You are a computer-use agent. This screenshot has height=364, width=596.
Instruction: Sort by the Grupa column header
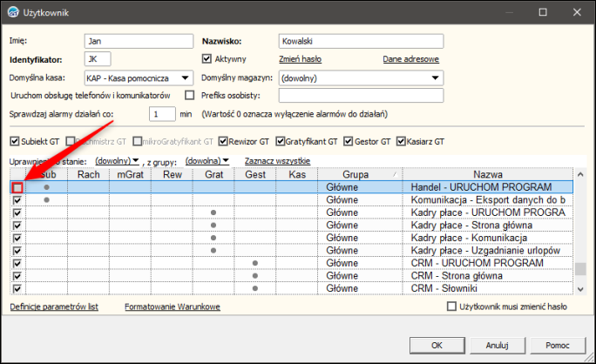354,174
